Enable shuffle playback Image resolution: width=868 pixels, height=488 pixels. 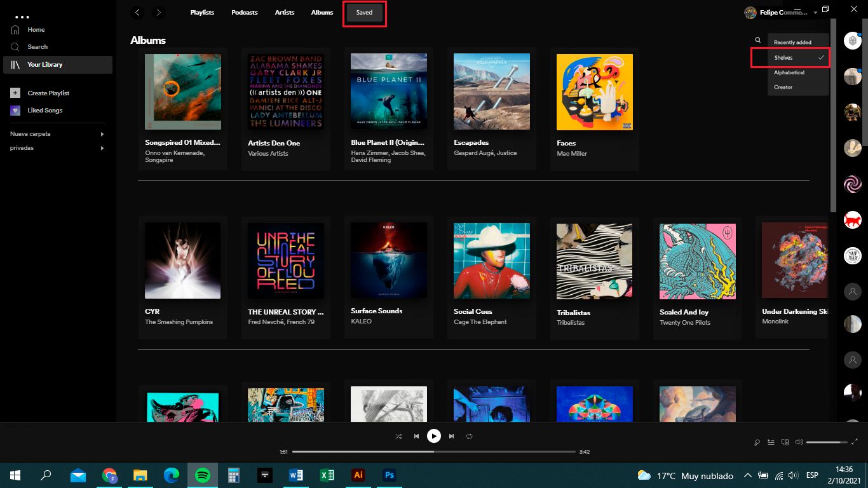(398, 436)
